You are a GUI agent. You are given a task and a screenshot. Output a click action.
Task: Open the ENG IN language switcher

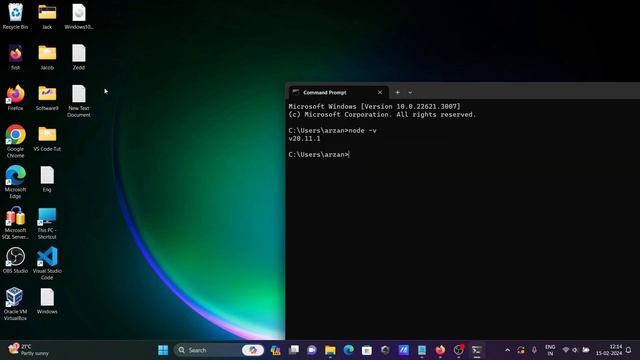point(550,350)
